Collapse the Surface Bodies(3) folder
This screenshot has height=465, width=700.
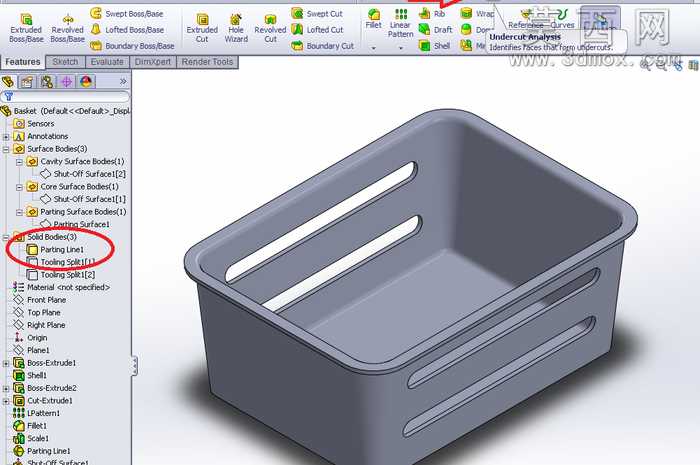pyautogui.click(x=6, y=149)
